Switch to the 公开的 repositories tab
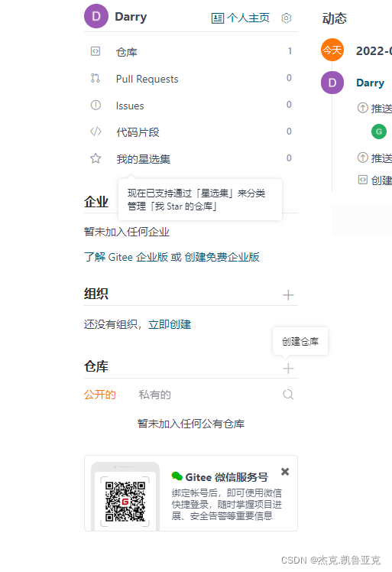This screenshot has width=392, height=572. point(100,395)
